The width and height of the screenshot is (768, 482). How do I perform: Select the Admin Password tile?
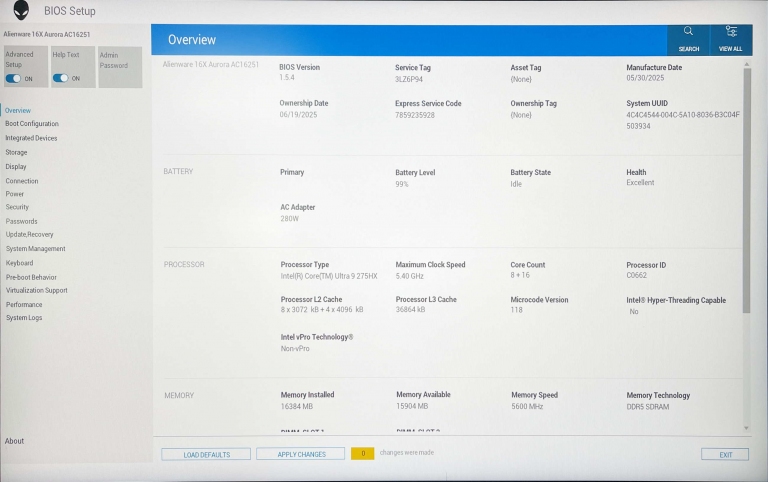(119, 66)
